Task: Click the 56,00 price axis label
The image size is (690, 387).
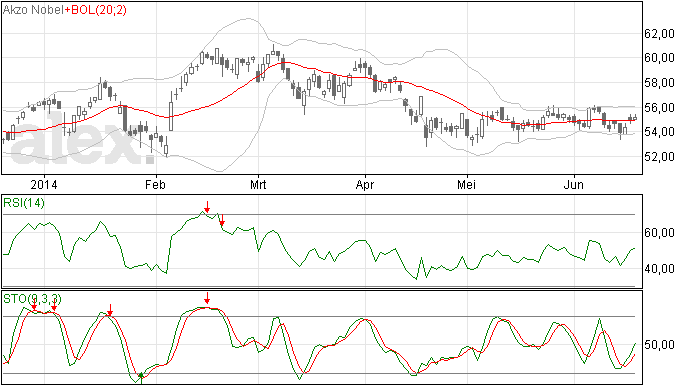Action: pyautogui.click(x=659, y=107)
